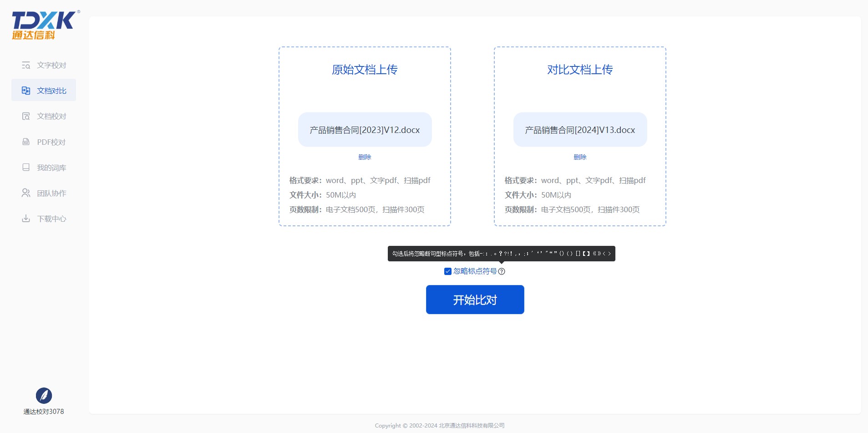The width and height of the screenshot is (868, 433).
Task: Click the 我的词库 book icon
Action: [x=26, y=168]
